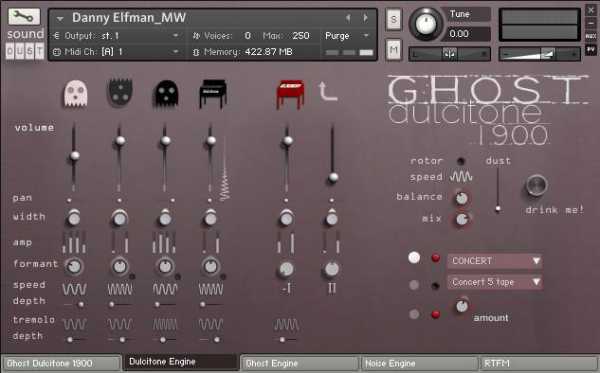The height and width of the screenshot is (373, 600).
Task: Click the return arrow channel icon
Action: tap(328, 92)
